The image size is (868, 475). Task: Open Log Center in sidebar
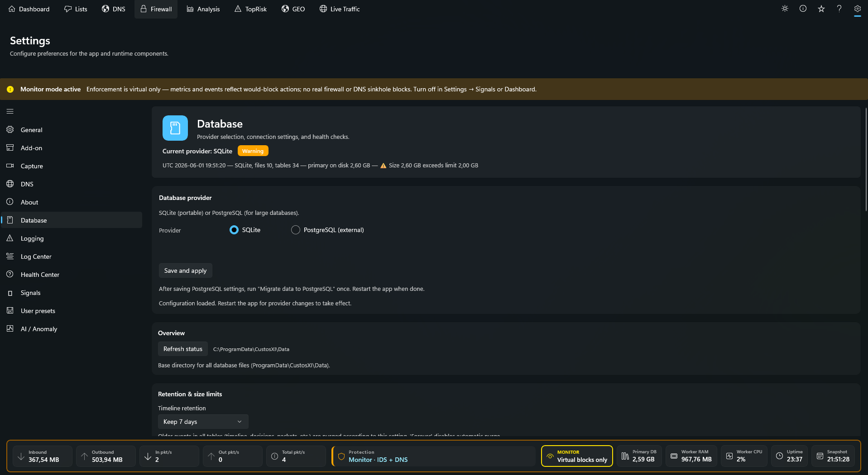click(x=72, y=256)
